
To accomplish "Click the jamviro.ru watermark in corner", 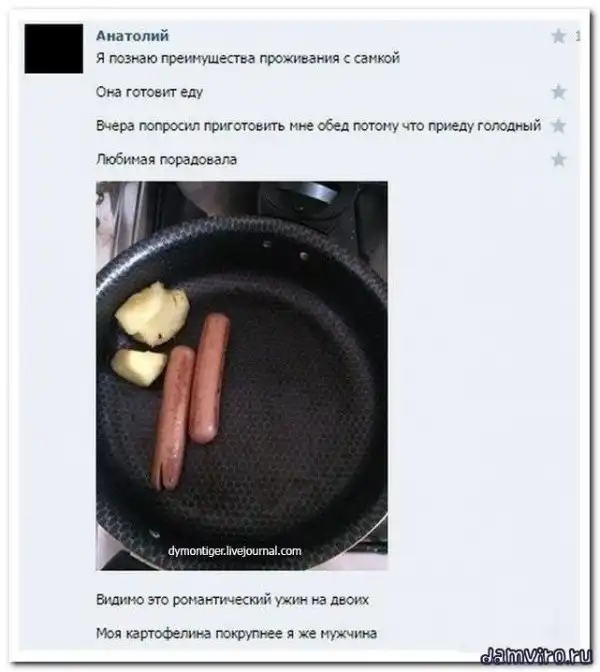I will click(536, 655).
